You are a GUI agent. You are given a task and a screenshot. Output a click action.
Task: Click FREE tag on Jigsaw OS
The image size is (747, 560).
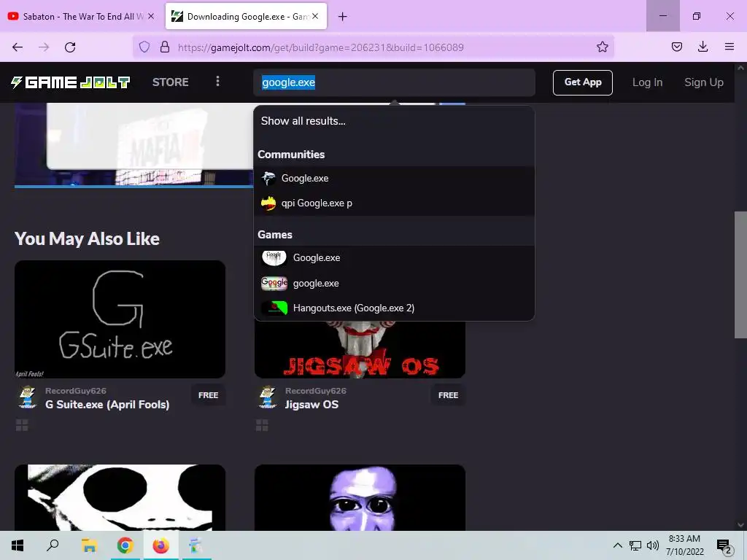(x=448, y=395)
